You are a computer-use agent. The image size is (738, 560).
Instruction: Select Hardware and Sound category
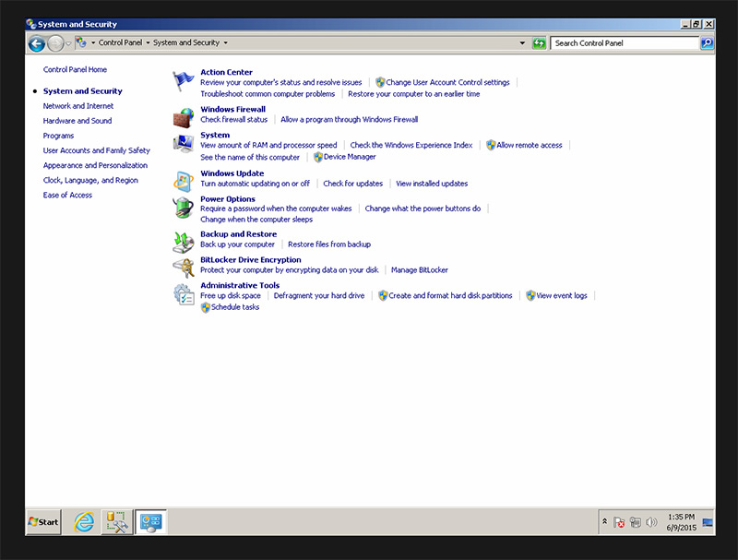[x=77, y=121]
